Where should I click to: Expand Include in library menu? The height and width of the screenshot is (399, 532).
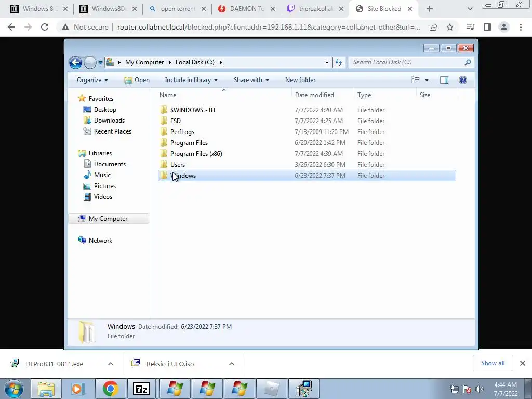tap(191, 80)
